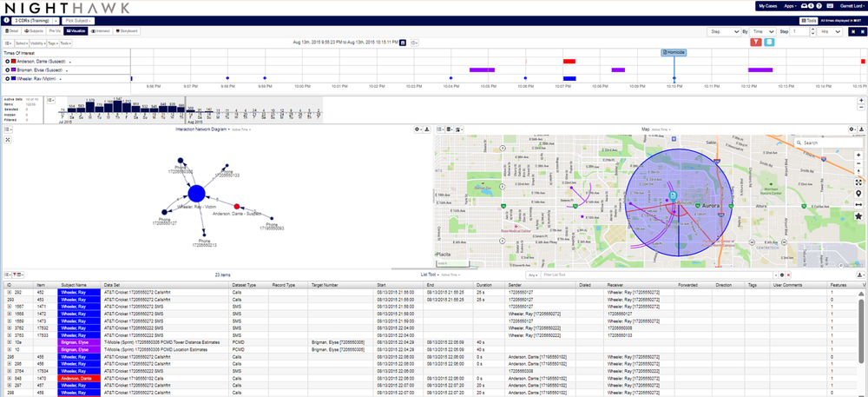Open map settings gear menu
868x397 pixels.
pos(852,129)
